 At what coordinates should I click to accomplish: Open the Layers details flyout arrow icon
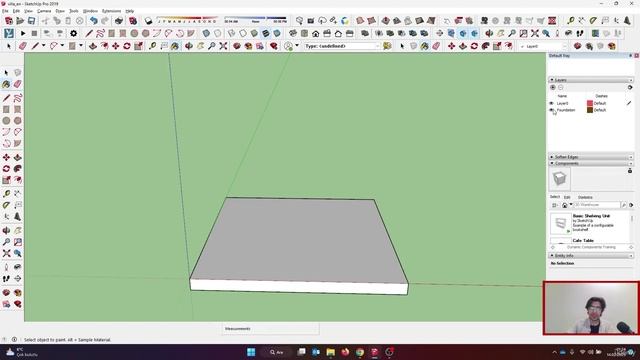click(630, 87)
